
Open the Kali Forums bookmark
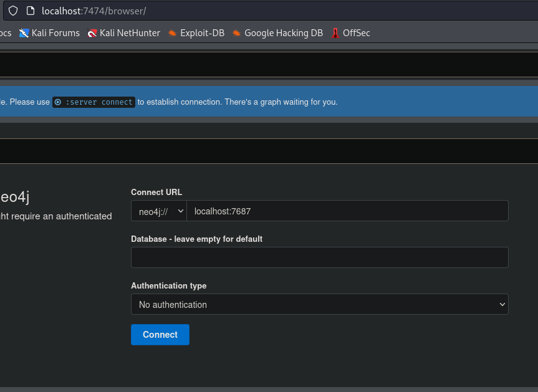(x=49, y=33)
